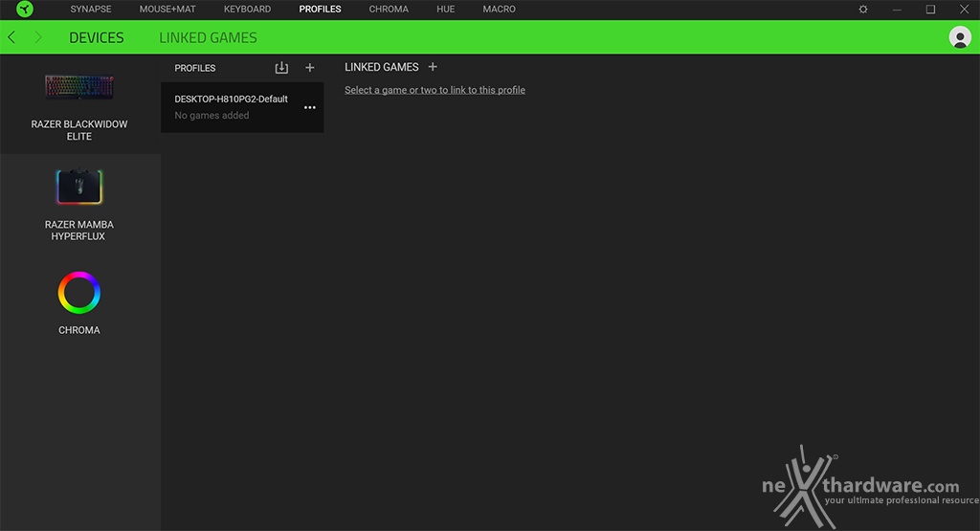Close the Razer Synapse window
This screenshot has height=531, width=980.
[x=965, y=10]
